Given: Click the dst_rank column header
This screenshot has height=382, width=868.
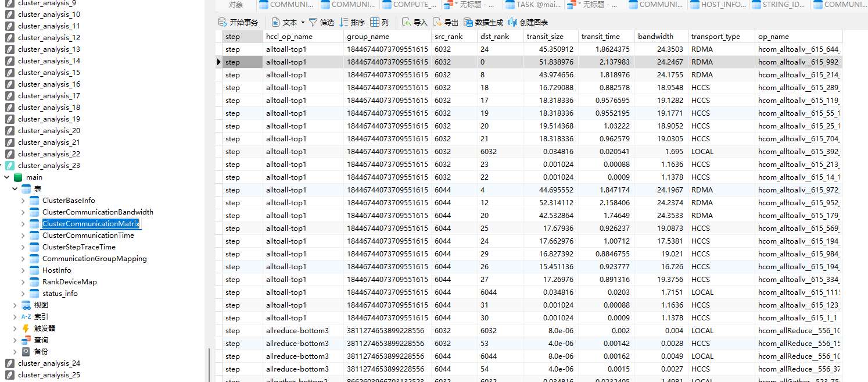Looking at the screenshot, I should 500,37.
